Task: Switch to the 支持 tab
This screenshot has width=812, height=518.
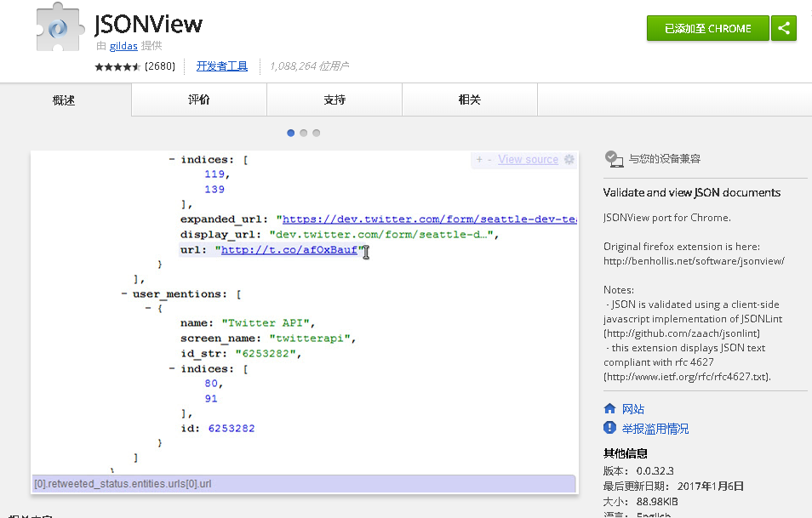Action: coord(335,100)
